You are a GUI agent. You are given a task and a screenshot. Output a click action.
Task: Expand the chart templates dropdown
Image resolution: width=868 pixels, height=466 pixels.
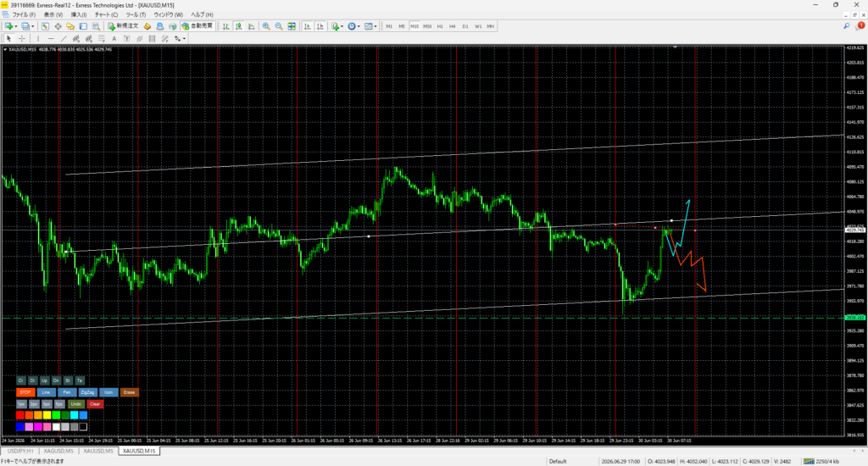[x=376, y=26]
